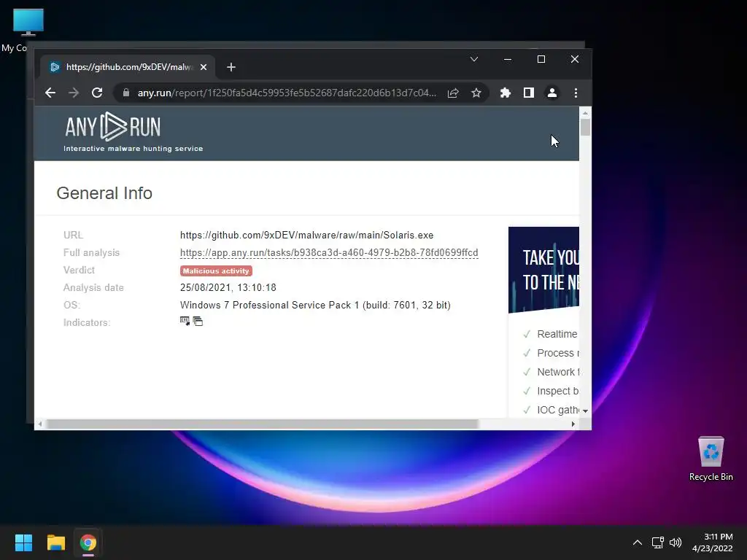
Task: Show hidden system tray icons
Action: coord(638,542)
